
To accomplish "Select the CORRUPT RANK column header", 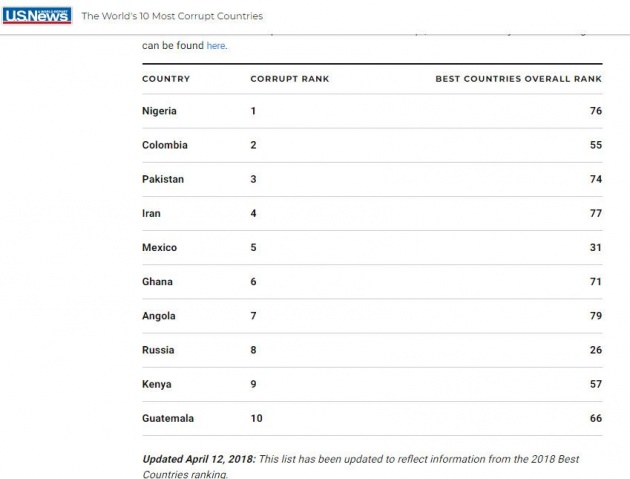I will click(290, 79).
